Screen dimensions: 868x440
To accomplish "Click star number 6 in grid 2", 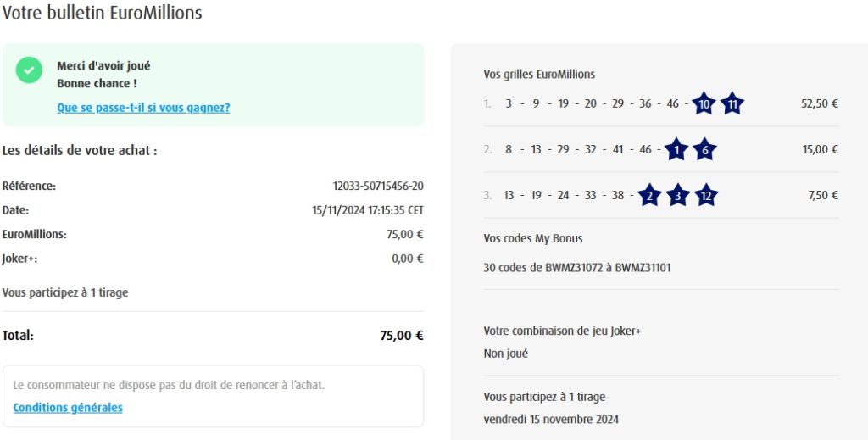I will pos(704,150).
